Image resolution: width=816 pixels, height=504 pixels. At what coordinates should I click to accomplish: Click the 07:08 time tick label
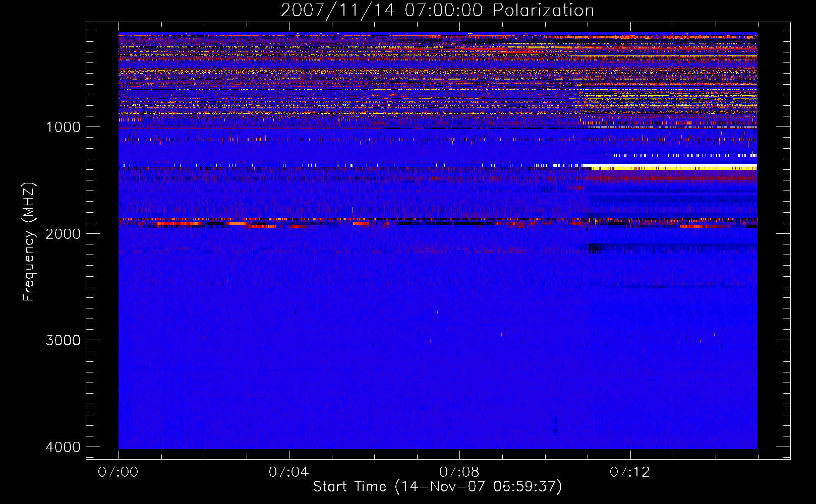pyautogui.click(x=459, y=472)
